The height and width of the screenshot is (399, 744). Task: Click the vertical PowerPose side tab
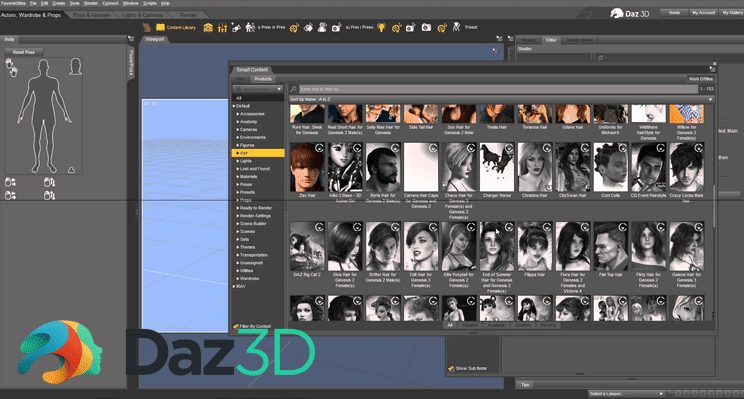coord(131,63)
